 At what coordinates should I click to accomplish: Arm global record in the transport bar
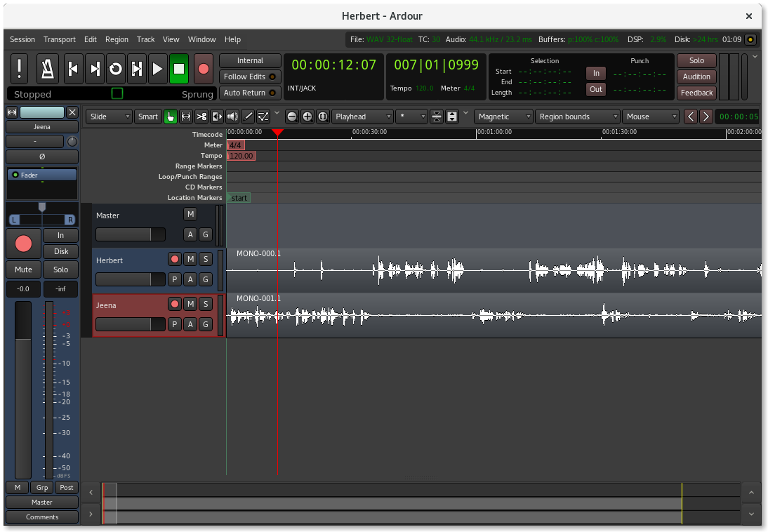(204, 69)
